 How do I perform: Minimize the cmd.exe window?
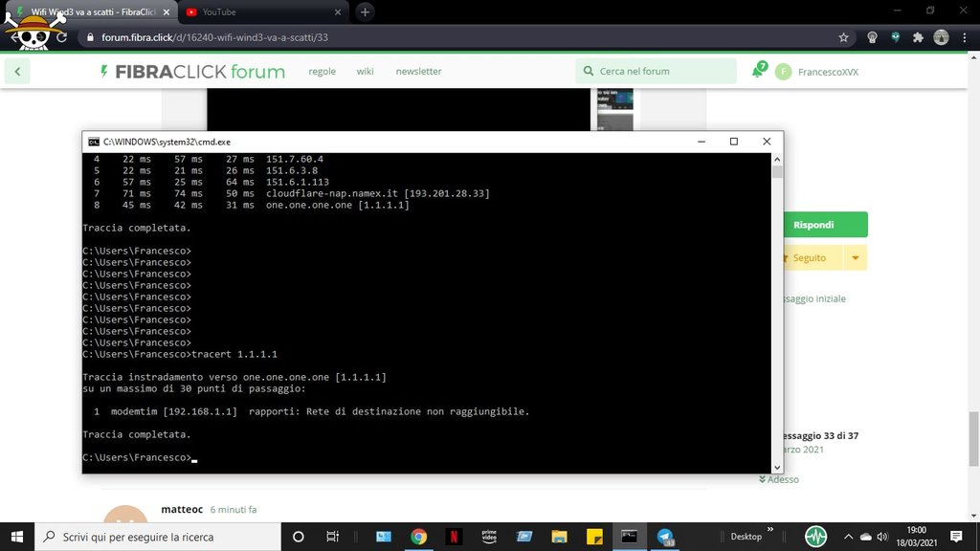tap(702, 142)
